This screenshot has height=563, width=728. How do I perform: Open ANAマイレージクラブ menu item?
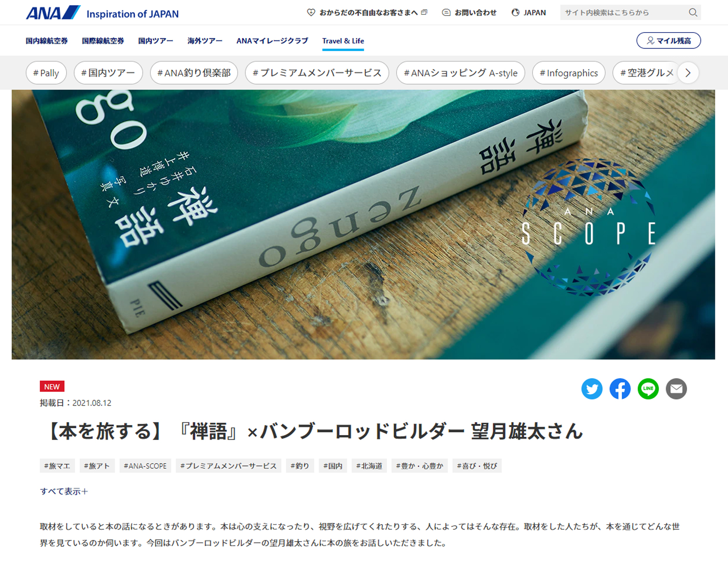(x=272, y=41)
